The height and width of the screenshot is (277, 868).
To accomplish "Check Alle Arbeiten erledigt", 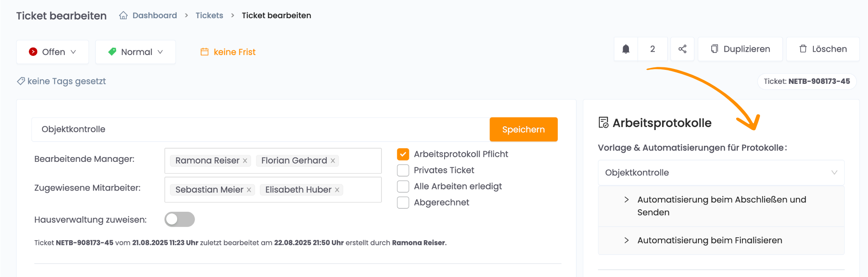I will coord(403,186).
